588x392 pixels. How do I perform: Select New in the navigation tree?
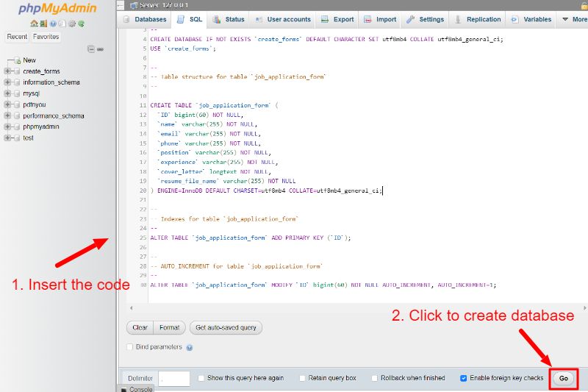pyautogui.click(x=29, y=60)
